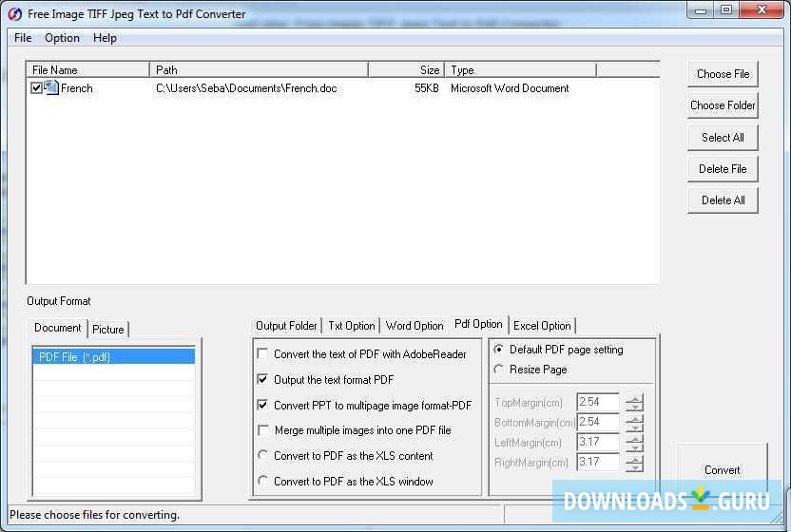791x532 pixels.
Task: Click the BottomMargin spinner arrows
Action: tap(635, 423)
